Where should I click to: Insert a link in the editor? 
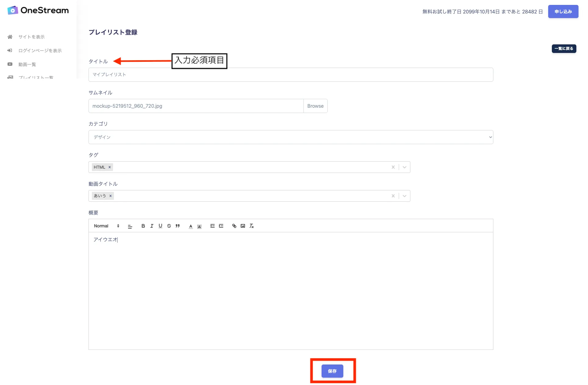(234, 226)
